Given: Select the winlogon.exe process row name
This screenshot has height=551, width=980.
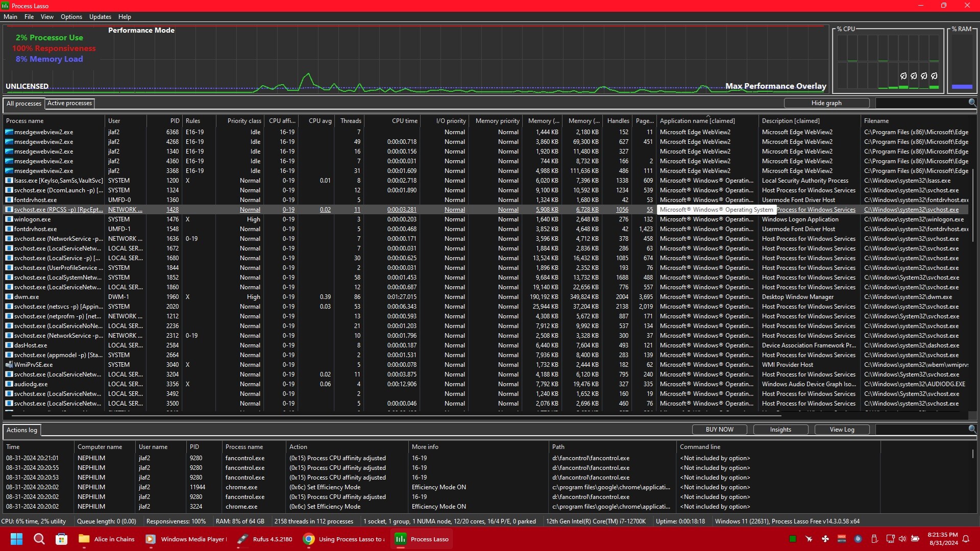Looking at the screenshot, I should [x=32, y=219].
